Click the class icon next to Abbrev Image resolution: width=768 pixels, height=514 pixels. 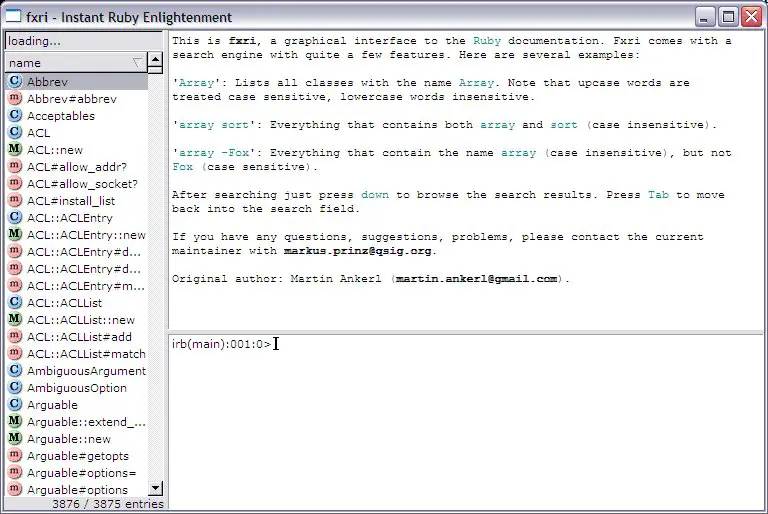click(x=15, y=82)
